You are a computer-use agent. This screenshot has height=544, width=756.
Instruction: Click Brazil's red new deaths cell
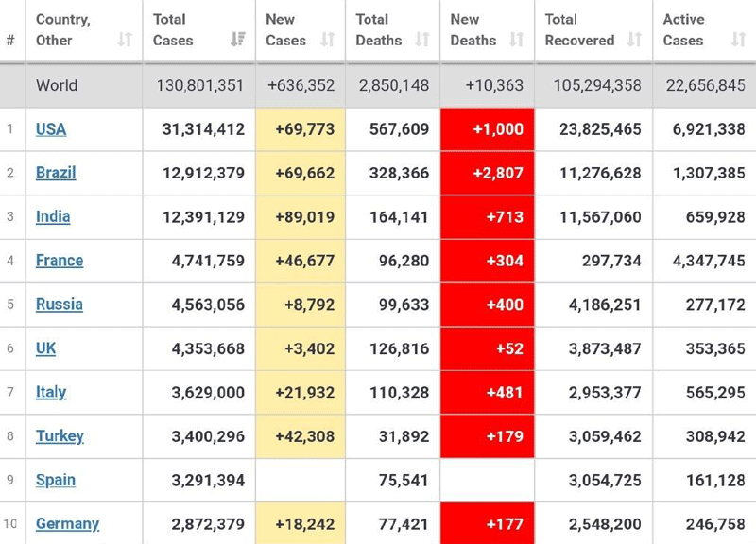(487, 173)
